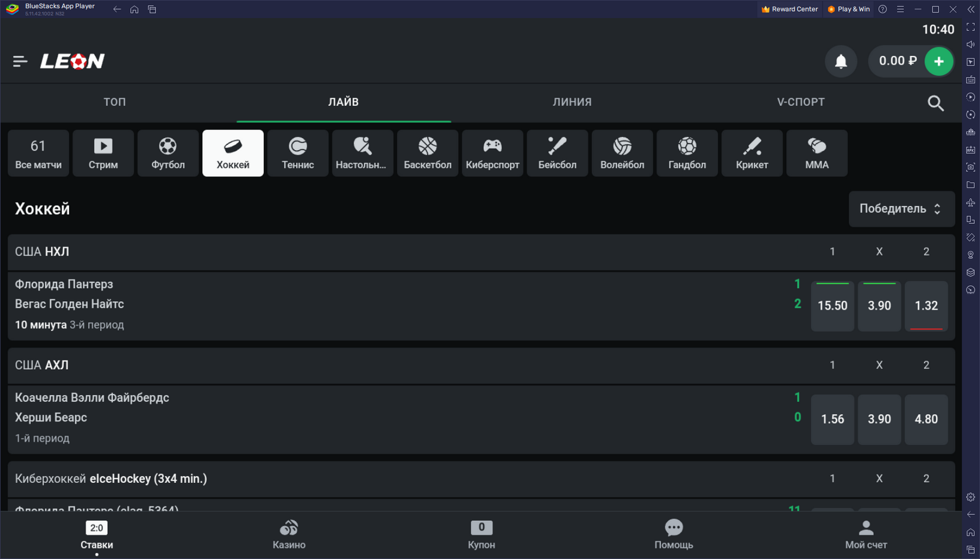Select draw odds 3.90 in NHL match
Viewport: 980px width, 559px height.
pos(879,306)
